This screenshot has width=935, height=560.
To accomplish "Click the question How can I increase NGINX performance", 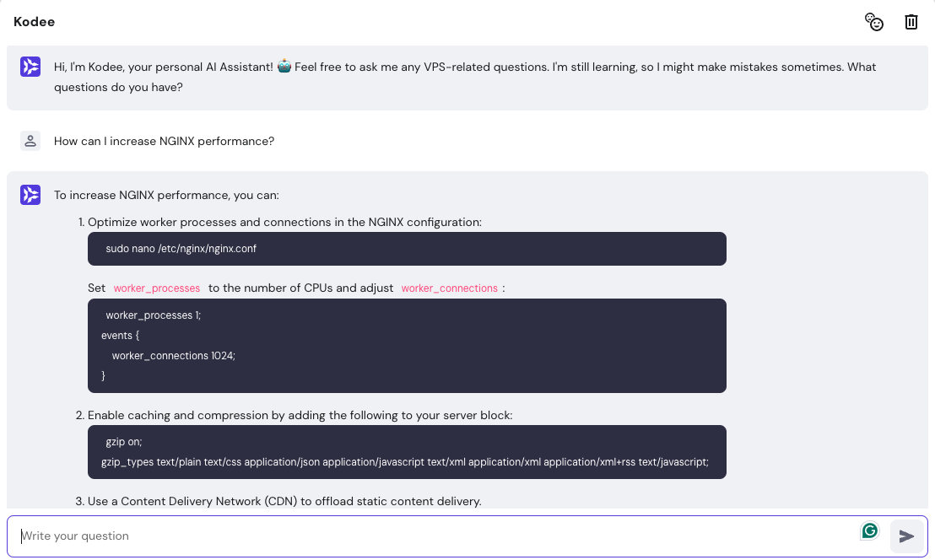I will (163, 141).
